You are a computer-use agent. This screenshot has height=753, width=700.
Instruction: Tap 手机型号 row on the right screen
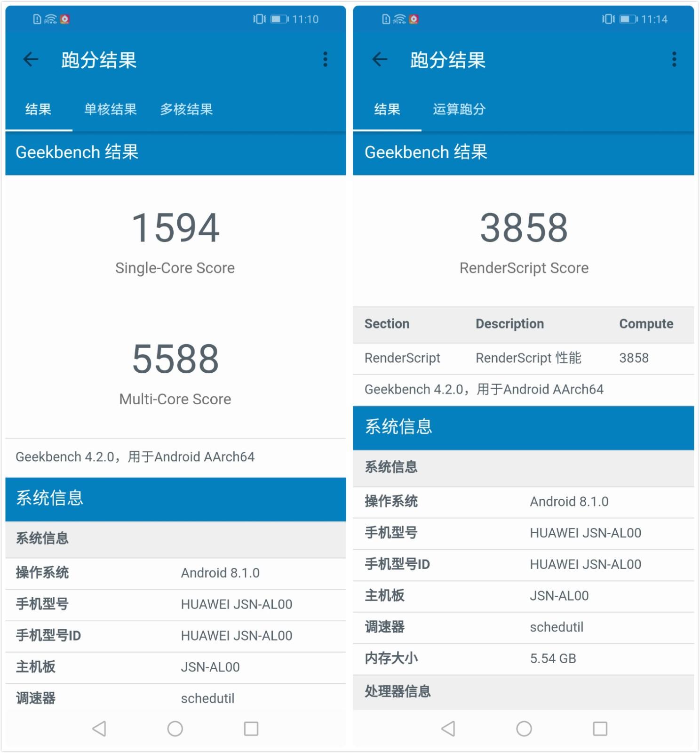[524, 534]
